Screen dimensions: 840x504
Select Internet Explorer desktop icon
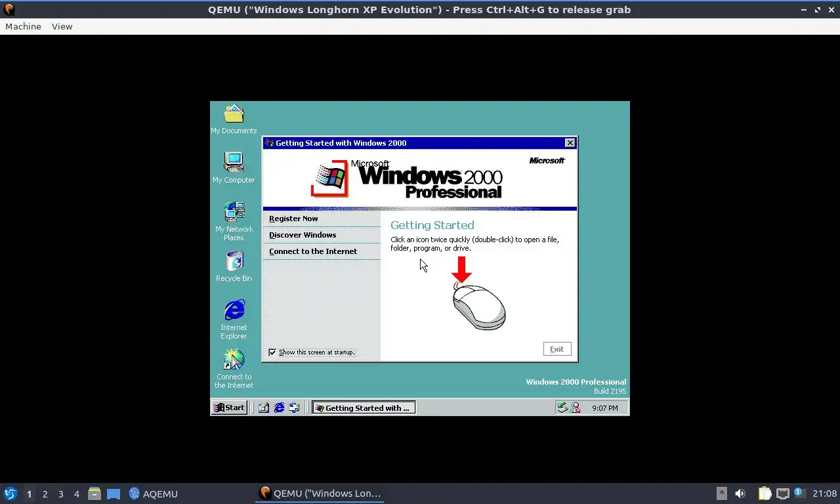pyautogui.click(x=234, y=320)
